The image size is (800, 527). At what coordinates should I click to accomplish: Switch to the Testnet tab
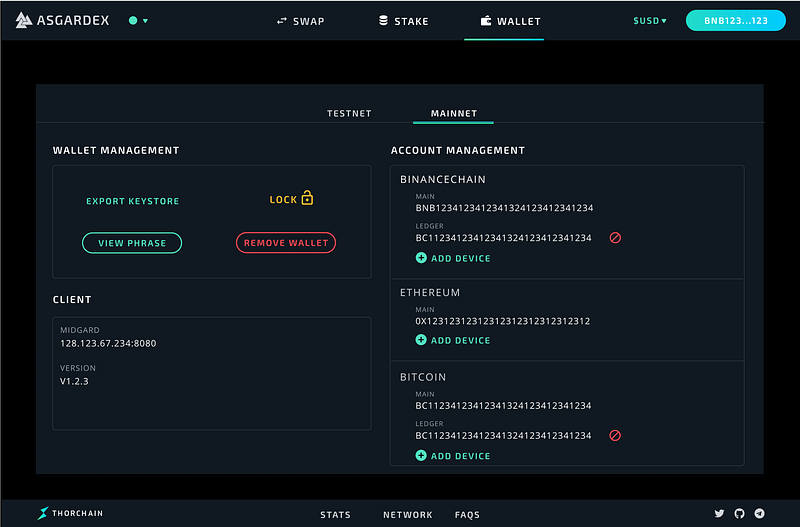[349, 113]
